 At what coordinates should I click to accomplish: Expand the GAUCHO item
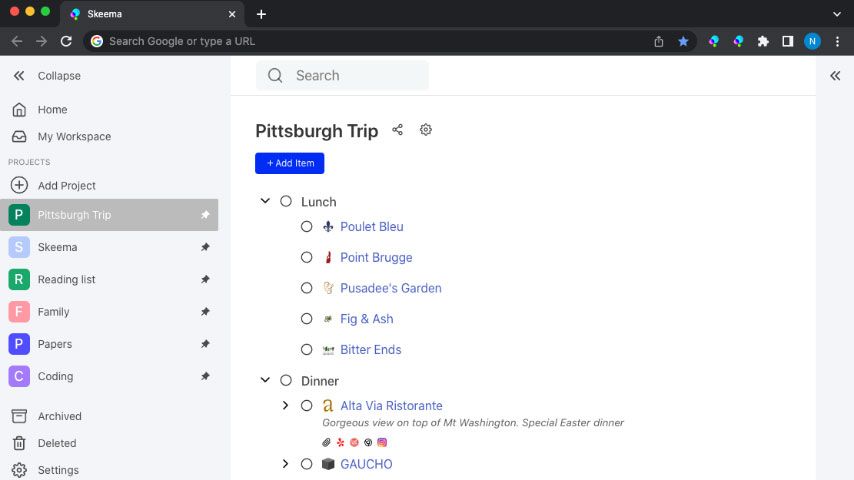click(x=285, y=464)
